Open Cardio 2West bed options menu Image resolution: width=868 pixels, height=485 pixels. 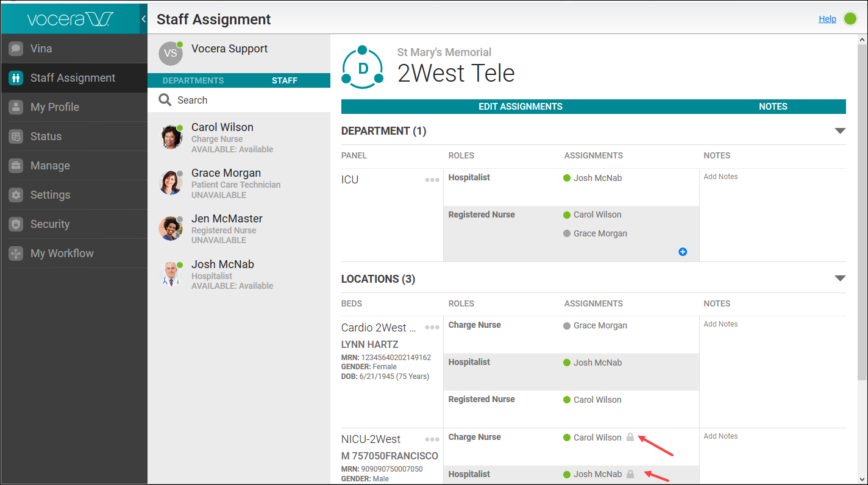click(432, 327)
